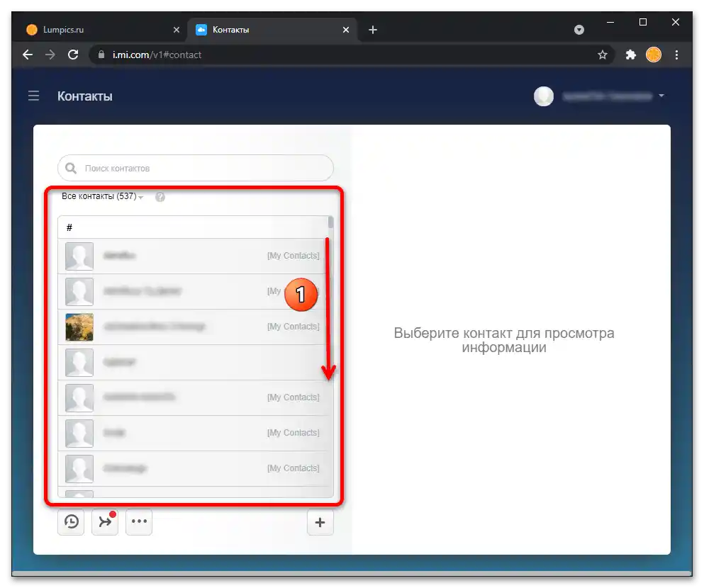Click the merge contacts icon button
Image resolution: width=704 pixels, height=588 pixels.
[x=105, y=521]
